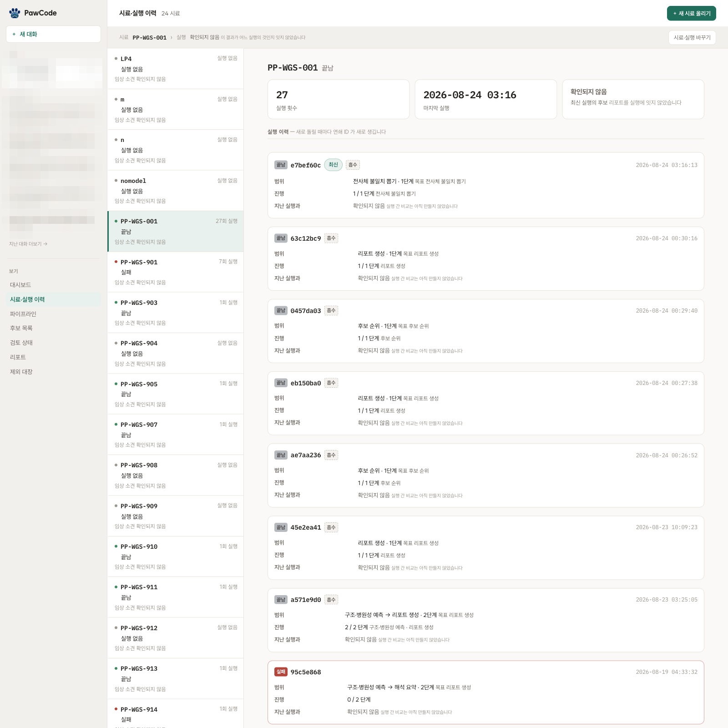Click the PawCode paw logo icon
The width and height of the screenshot is (728, 728).
15,13
